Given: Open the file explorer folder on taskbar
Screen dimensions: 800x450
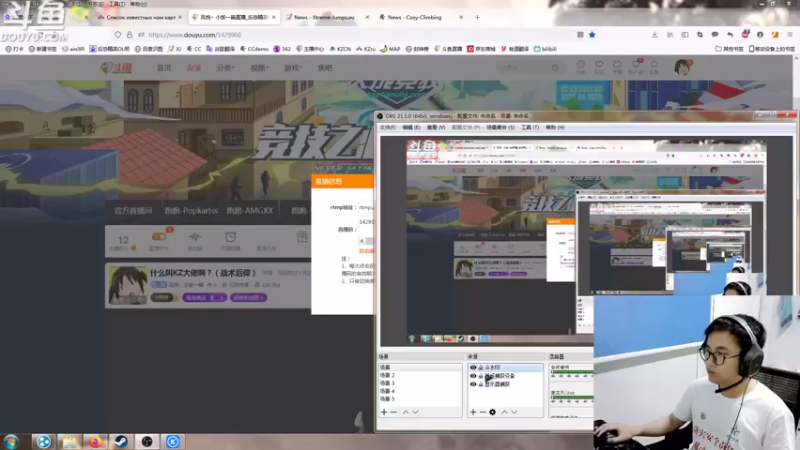Looking at the screenshot, I should coord(69,441).
